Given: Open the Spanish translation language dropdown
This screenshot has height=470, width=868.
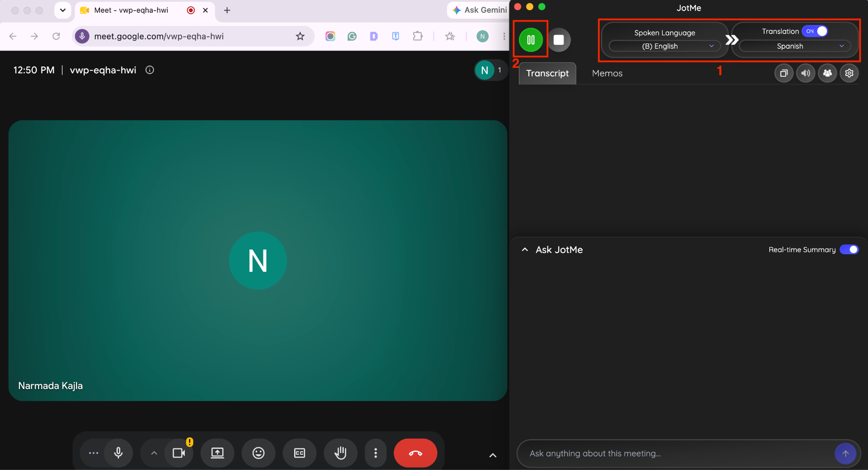Looking at the screenshot, I should tap(795, 46).
